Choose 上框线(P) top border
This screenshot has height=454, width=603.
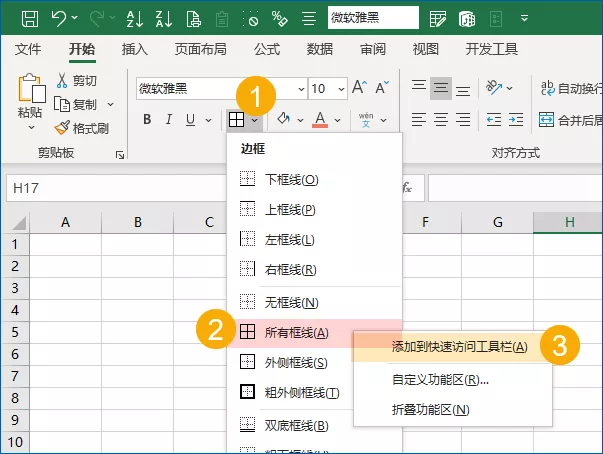[314, 210]
